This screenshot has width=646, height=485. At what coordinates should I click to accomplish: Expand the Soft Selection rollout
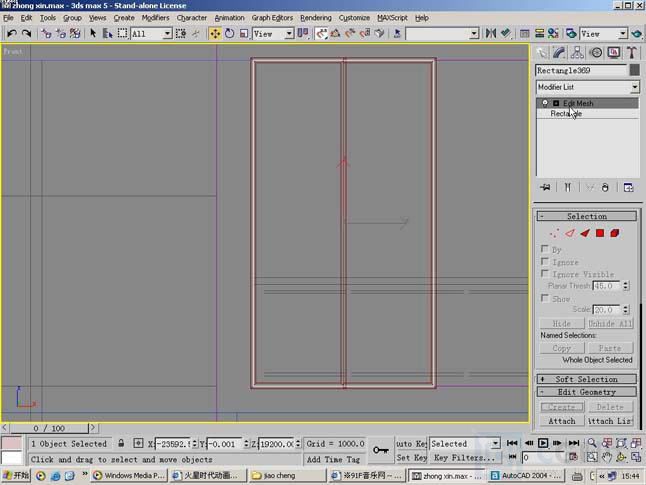[587, 379]
